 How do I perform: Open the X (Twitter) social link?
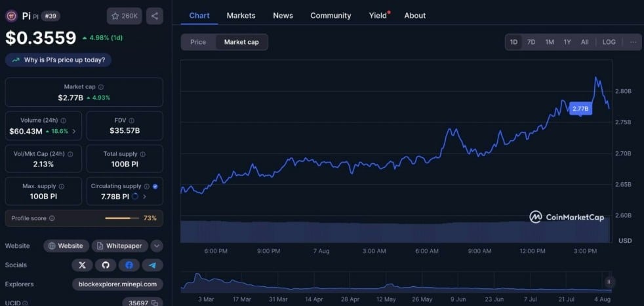(x=82, y=265)
